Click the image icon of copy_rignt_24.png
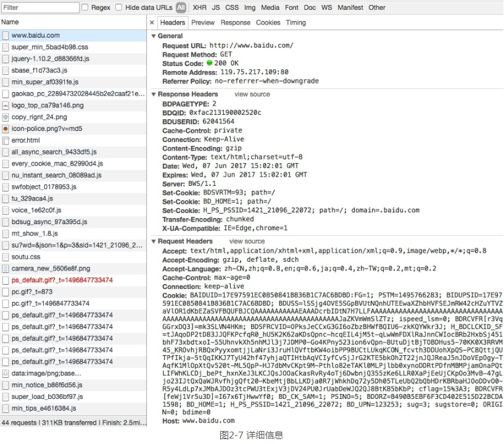The height and width of the screenshot is (444, 504). click(6, 117)
